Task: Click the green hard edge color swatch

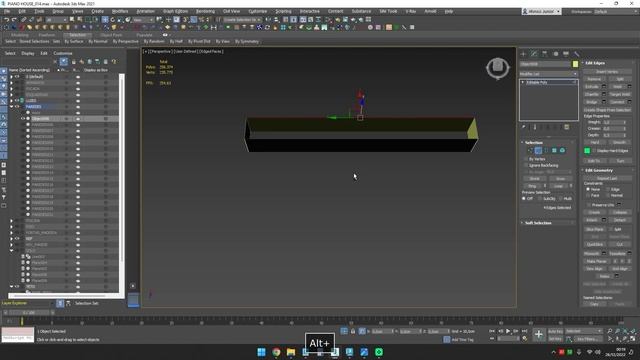Action: 587,151
